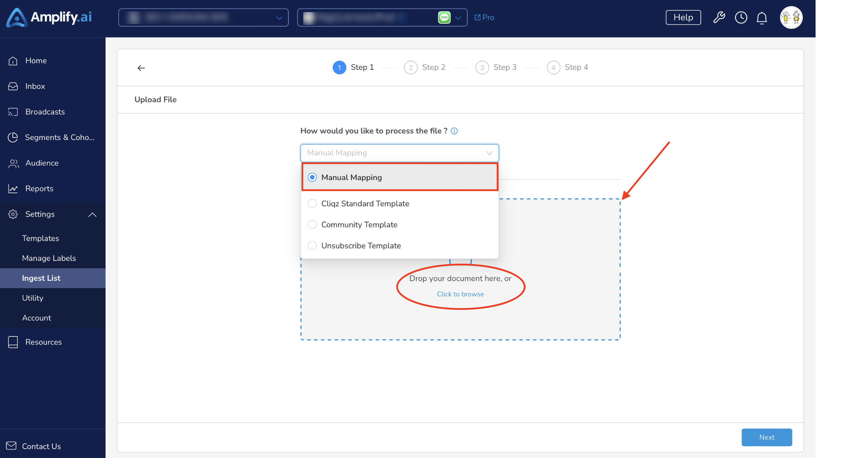Open Templates under Settings
Viewport: 868px width, 458px height.
[40, 238]
